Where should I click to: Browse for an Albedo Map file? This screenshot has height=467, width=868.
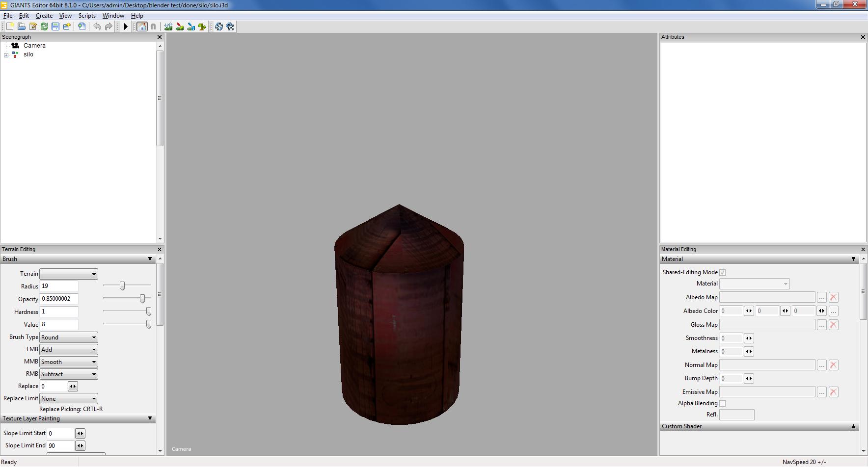821,297
